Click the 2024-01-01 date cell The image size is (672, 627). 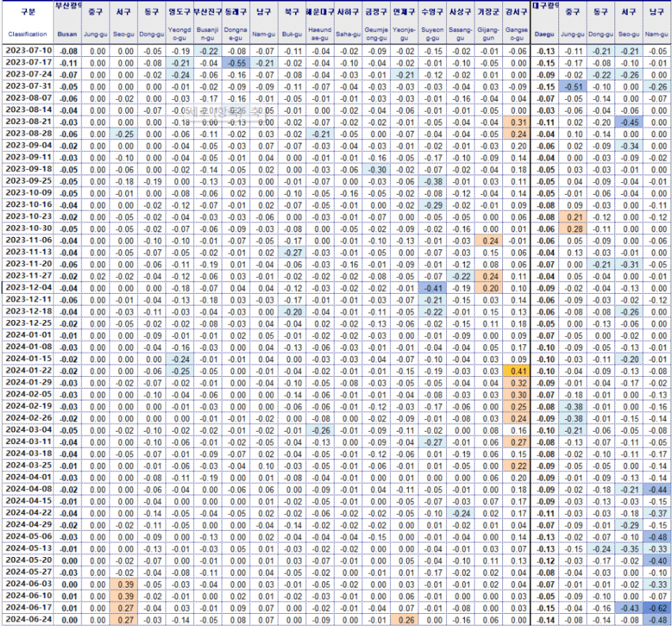[28, 335]
